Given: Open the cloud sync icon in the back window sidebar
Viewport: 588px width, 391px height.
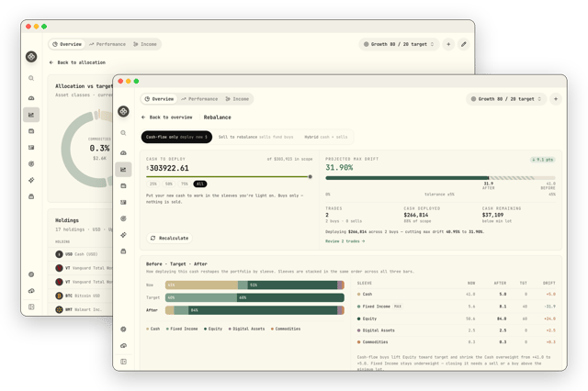Looking at the screenshot, I should tap(31, 291).
